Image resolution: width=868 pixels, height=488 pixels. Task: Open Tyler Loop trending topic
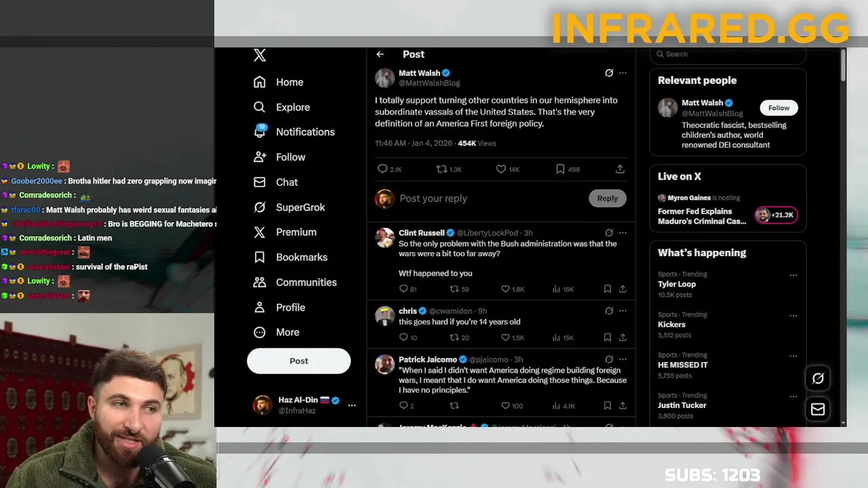tap(677, 284)
